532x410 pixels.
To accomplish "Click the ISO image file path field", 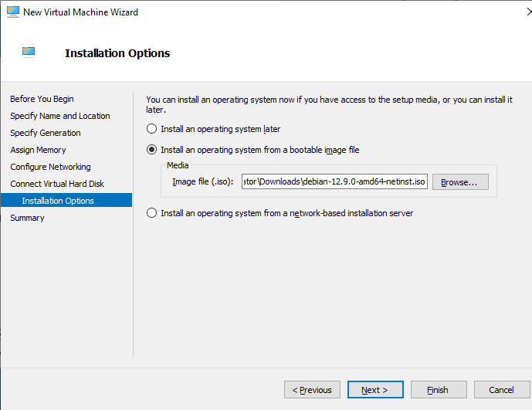I will tap(334, 181).
